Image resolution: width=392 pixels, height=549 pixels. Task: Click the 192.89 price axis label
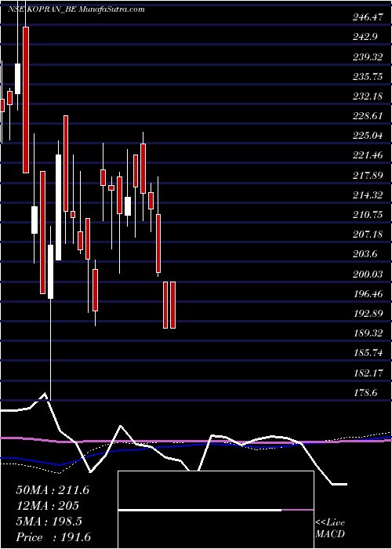tap(368, 314)
